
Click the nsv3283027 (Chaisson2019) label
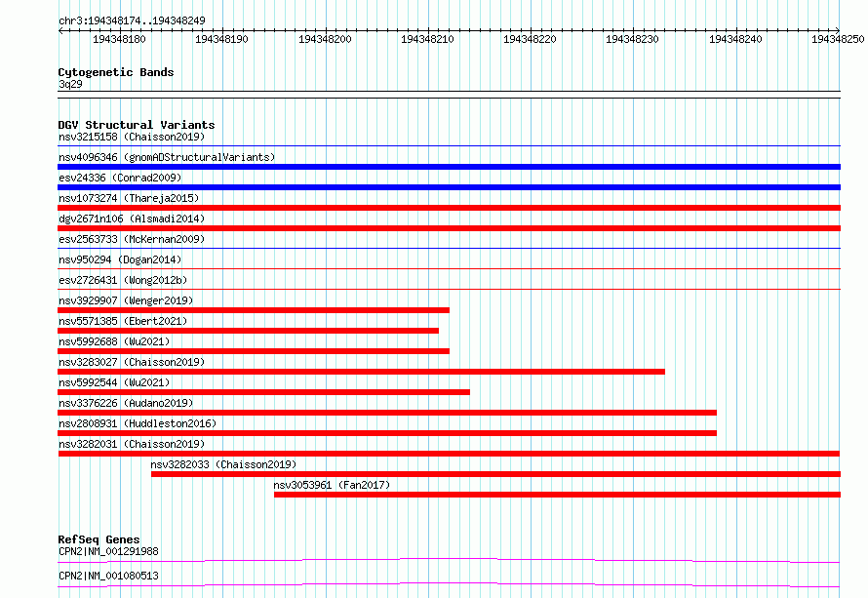pos(132,362)
